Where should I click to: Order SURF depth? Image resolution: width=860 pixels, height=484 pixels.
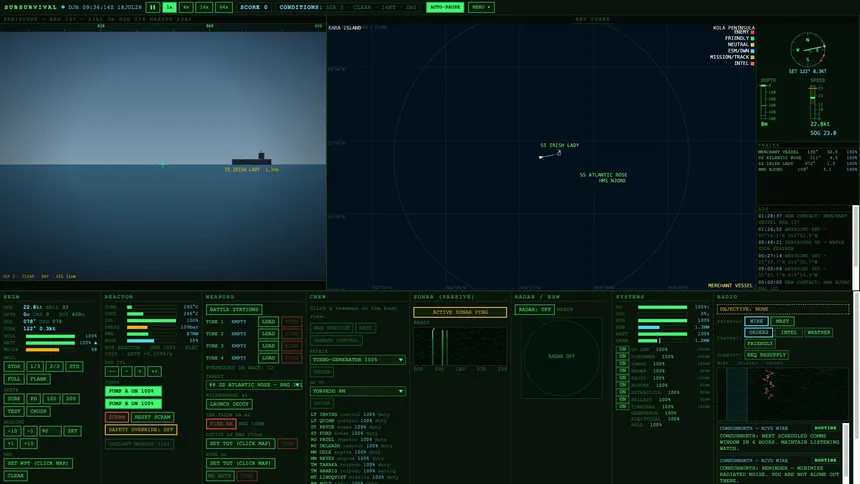pos(14,398)
